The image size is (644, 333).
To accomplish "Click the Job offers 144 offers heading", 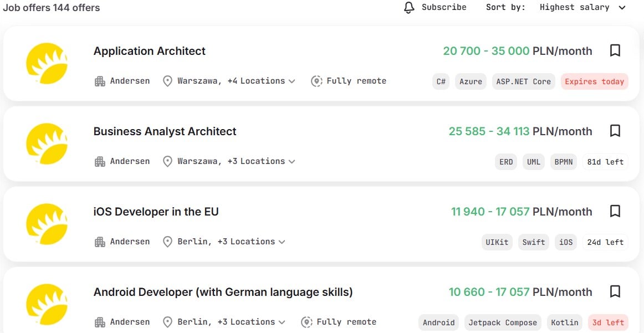I will coord(52,7).
